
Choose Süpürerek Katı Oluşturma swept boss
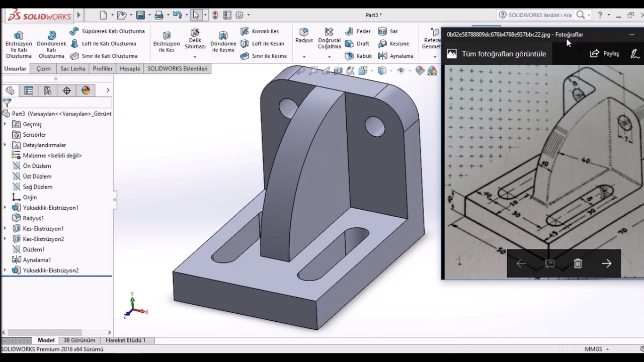pos(107,31)
